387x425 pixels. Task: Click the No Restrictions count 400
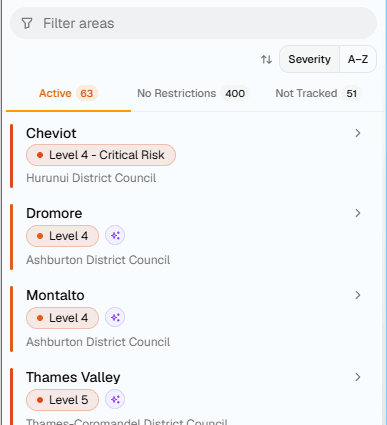tap(235, 94)
